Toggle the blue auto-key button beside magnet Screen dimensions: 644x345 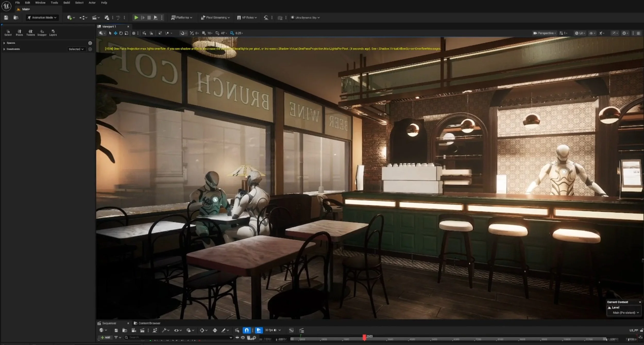point(259,330)
